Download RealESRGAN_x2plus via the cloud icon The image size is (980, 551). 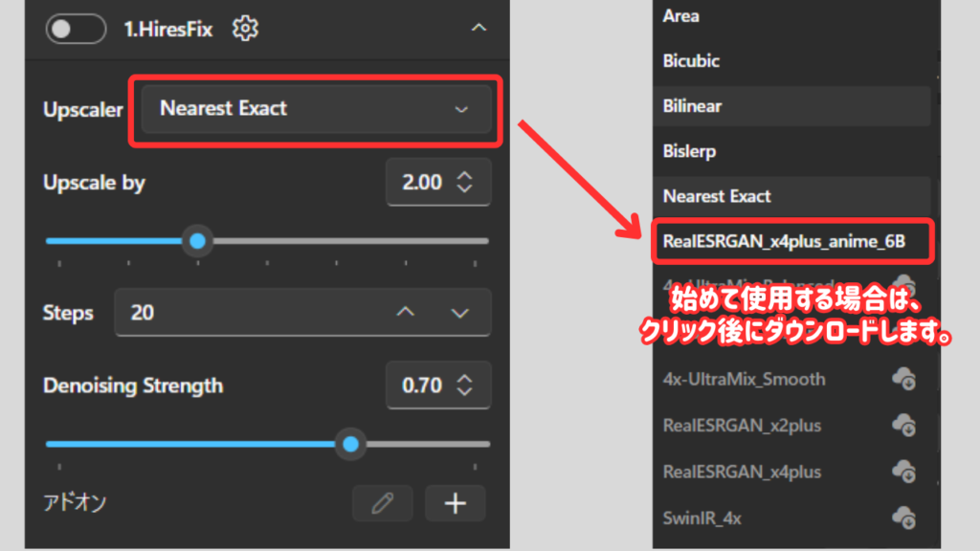point(903,426)
